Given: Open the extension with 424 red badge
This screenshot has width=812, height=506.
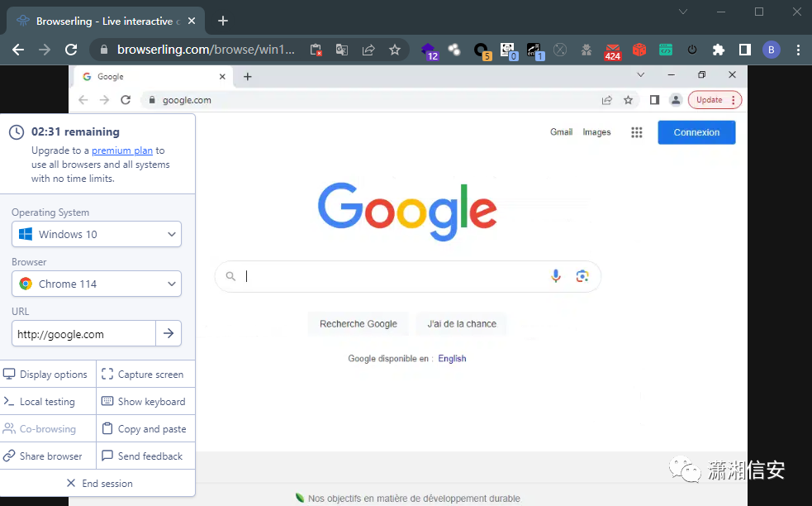Looking at the screenshot, I should point(613,50).
